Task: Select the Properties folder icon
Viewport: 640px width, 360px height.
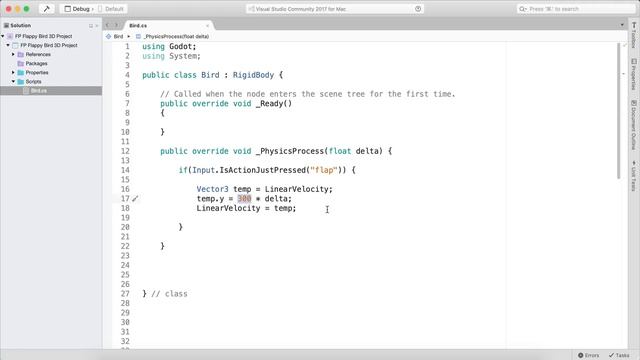Action: pyautogui.click(x=20, y=72)
